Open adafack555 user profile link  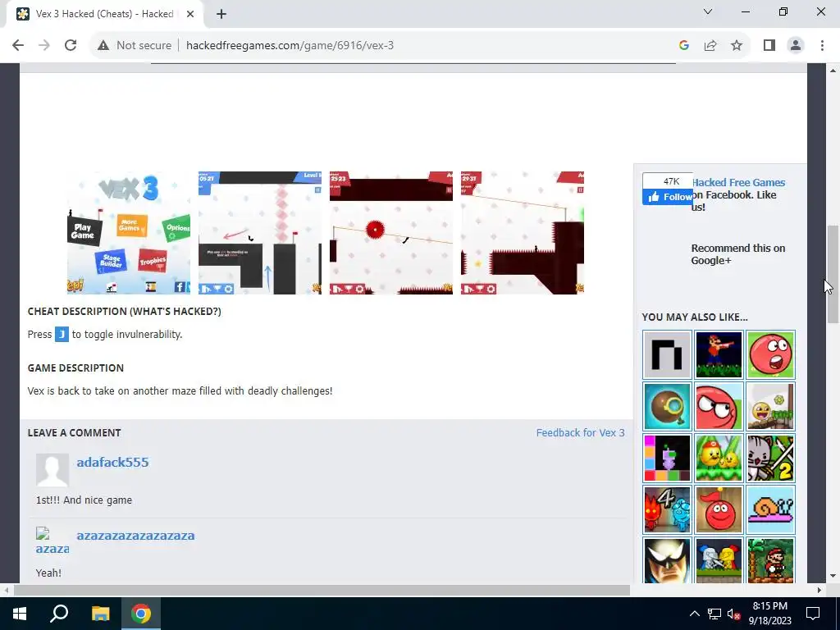(112, 462)
